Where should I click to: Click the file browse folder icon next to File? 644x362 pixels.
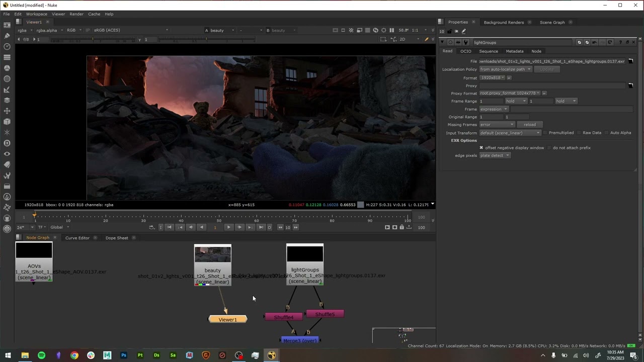coord(630,61)
